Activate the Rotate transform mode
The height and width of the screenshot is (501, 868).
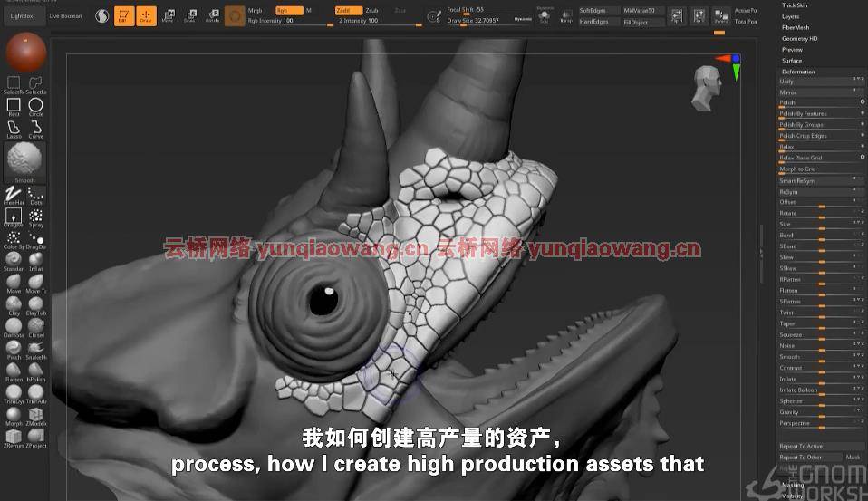[x=213, y=16]
